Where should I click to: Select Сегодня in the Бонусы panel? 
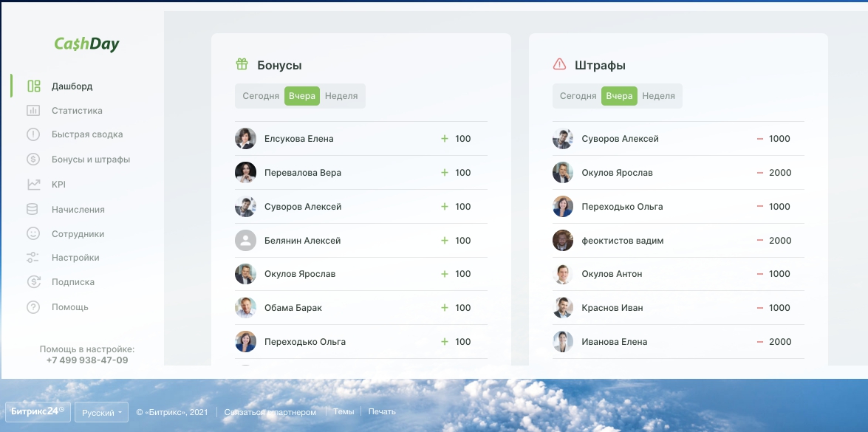[x=261, y=96]
